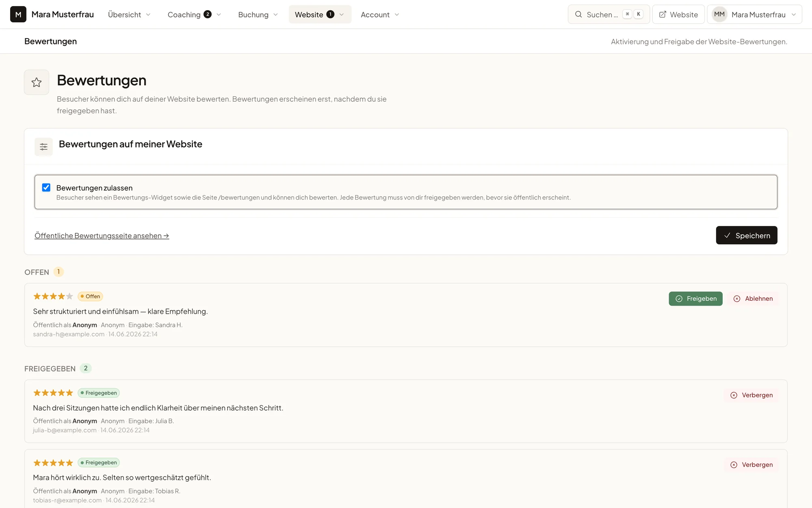Click the Offen status badge

coord(90,296)
